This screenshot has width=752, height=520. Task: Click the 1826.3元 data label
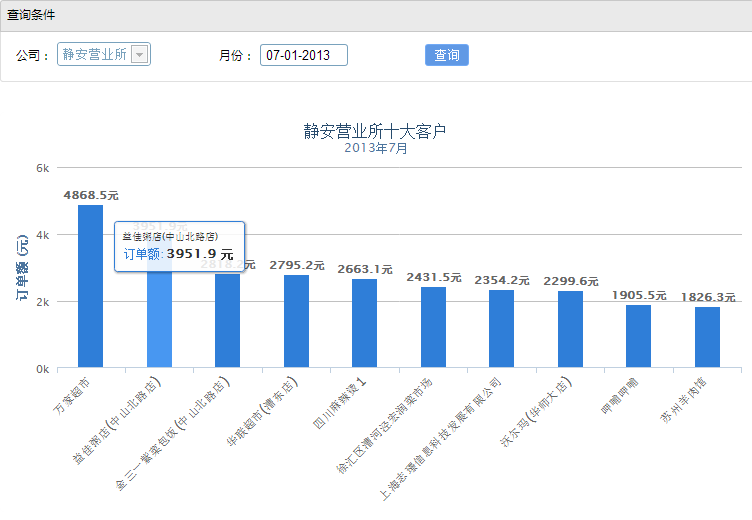pos(708,297)
